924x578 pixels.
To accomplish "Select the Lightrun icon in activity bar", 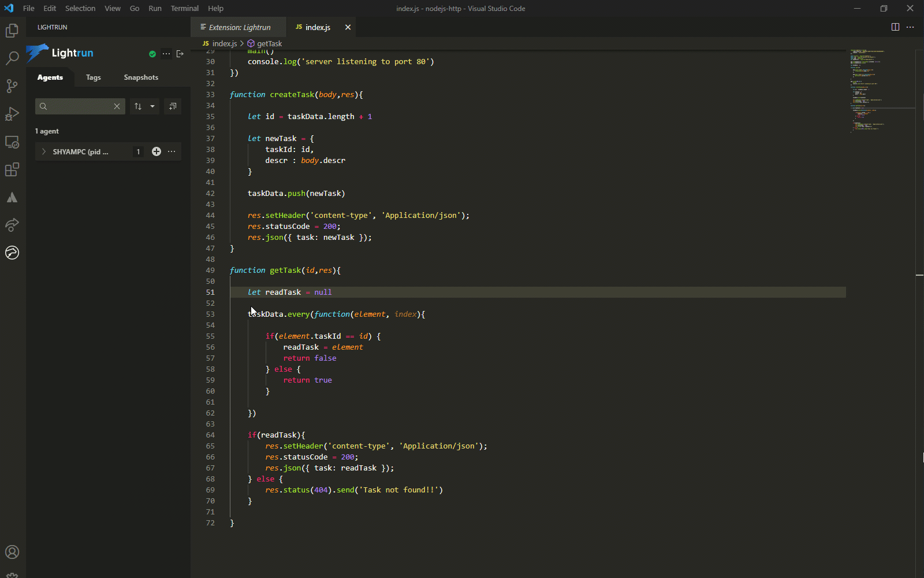I will [x=12, y=253].
